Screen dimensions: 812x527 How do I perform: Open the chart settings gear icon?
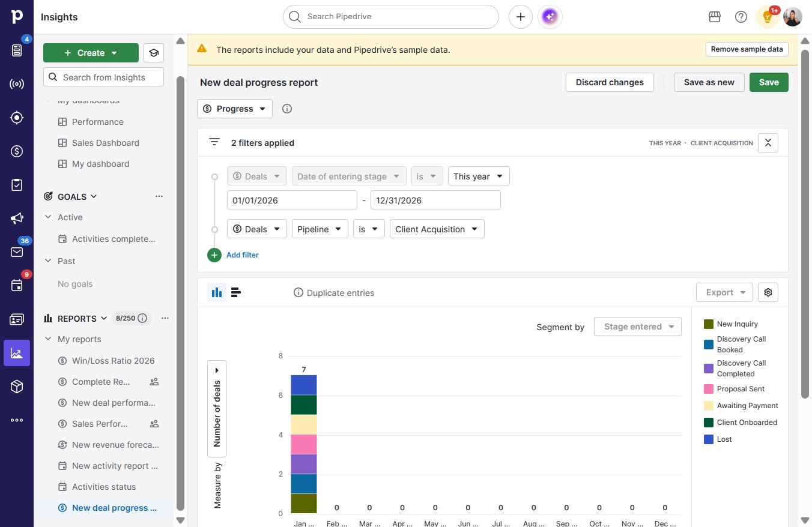pyautogui.click(x=768, y=292)
